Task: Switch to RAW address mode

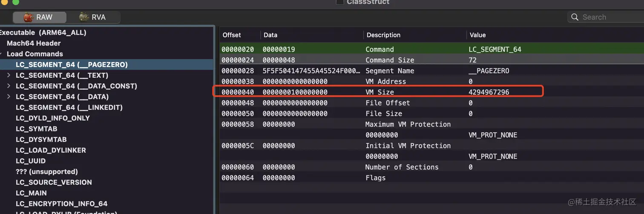Action: pyautogui.click(x=39, y=17)
